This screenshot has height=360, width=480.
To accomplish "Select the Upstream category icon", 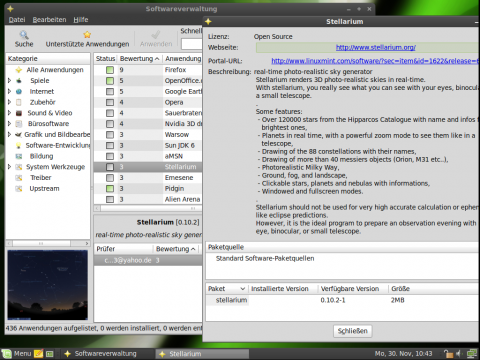I will 19,189.
